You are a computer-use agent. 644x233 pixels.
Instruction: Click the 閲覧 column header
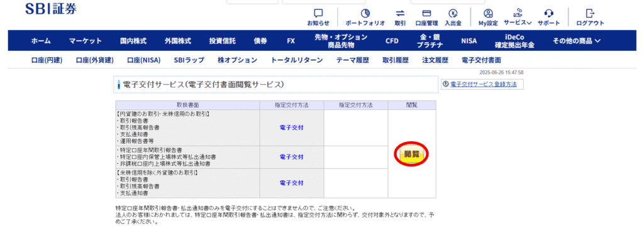tap(412, 105)
